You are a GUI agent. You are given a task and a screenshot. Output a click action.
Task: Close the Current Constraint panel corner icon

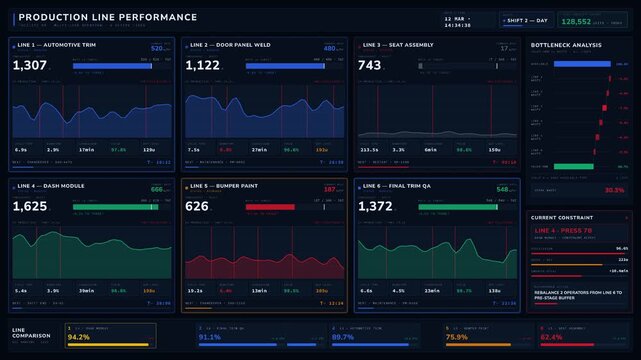(627, 218)
